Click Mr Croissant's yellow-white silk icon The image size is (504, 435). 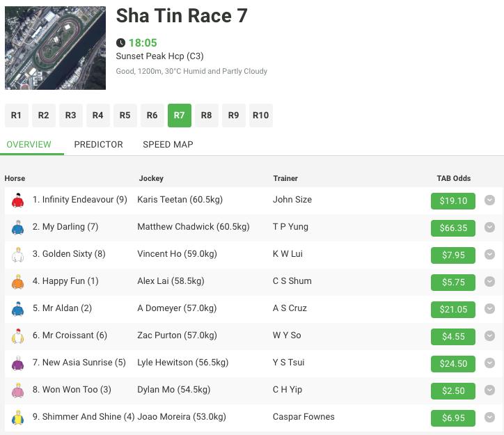click(17, 336)
